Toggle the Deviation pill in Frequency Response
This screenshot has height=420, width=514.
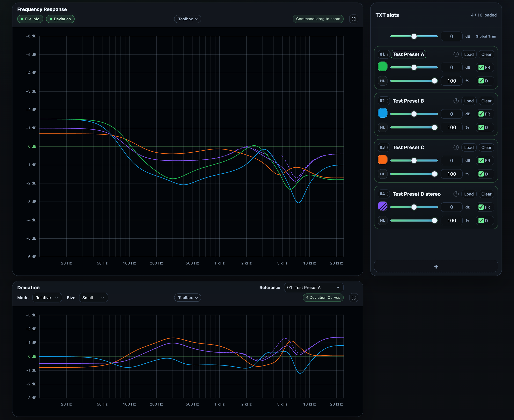click(60, 19)
